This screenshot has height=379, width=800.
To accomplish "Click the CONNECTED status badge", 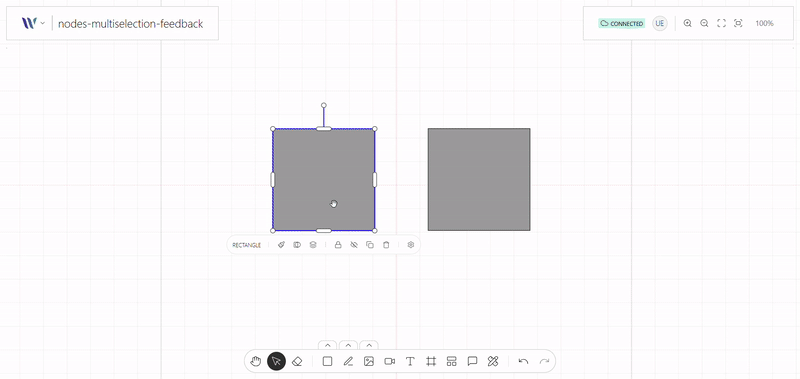I will click(621, 23).
